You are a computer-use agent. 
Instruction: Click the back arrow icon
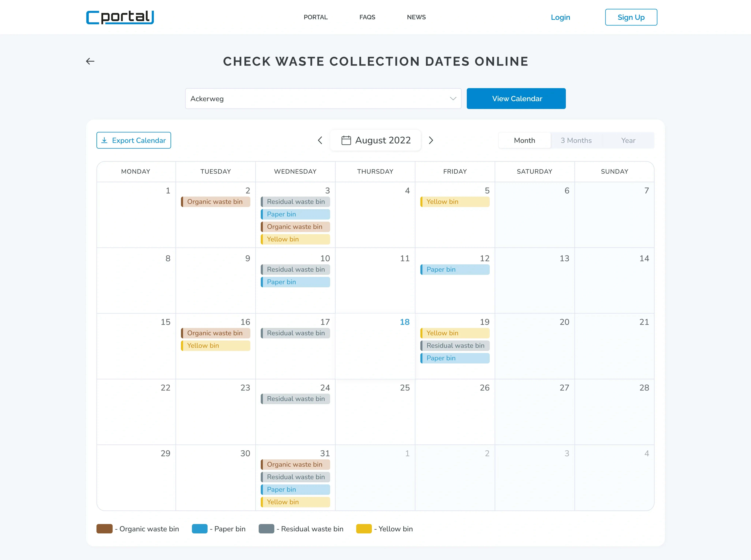[90, 61]
